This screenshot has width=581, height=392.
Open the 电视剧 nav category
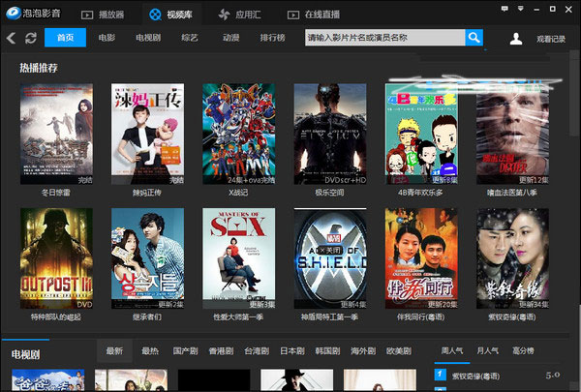pyautogui.click(x=148, y=38)
